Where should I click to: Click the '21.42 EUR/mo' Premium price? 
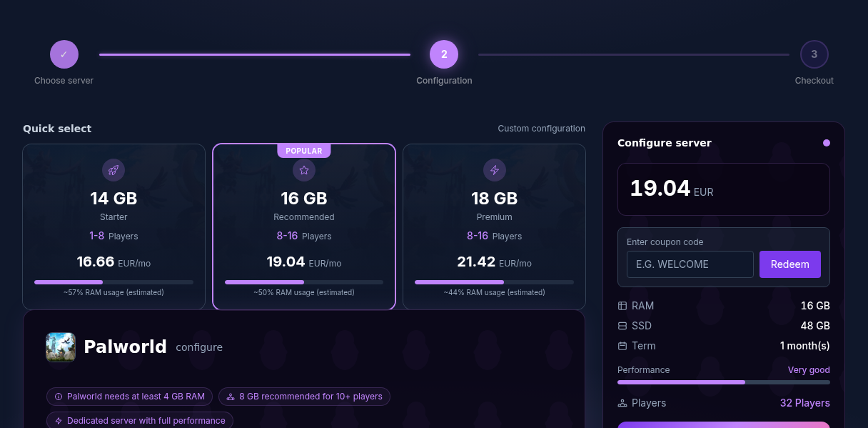(x=495, y=262)
